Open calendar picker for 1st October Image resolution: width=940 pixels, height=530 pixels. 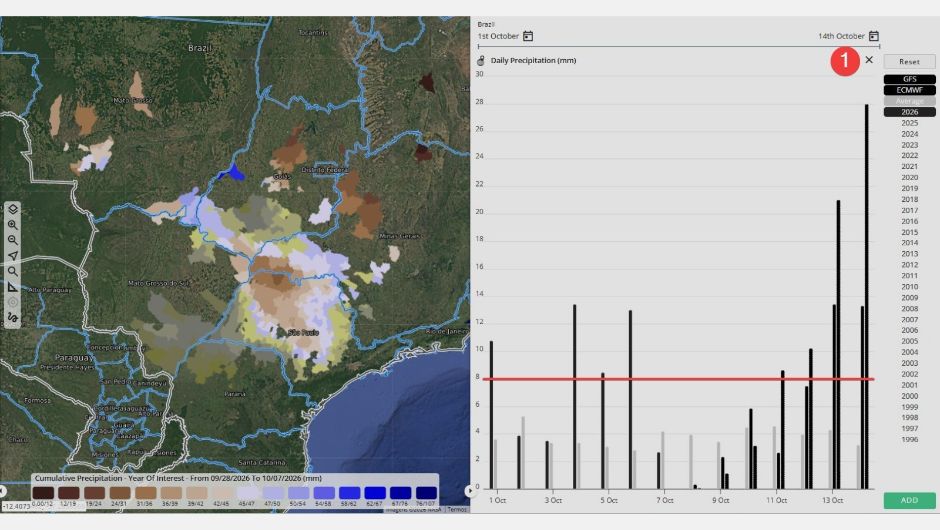pos(528,36)
